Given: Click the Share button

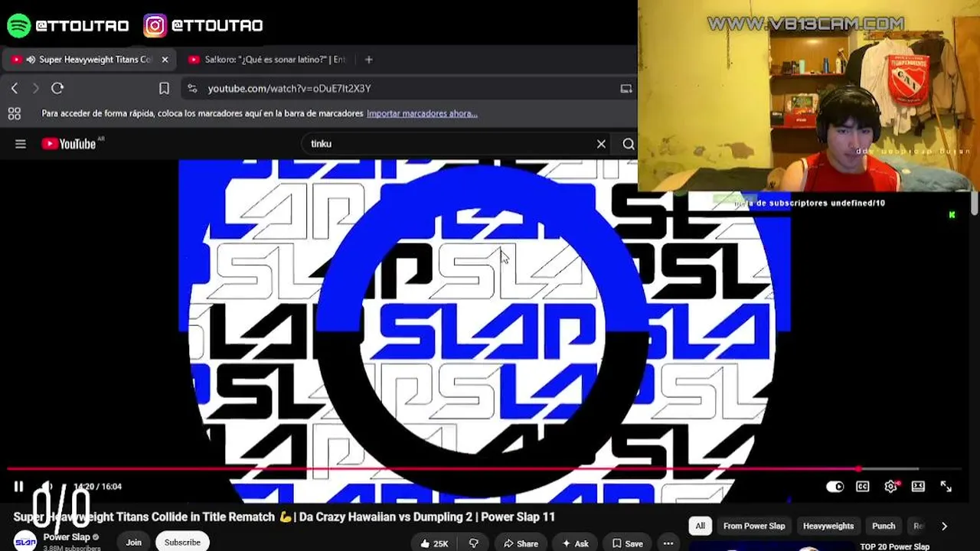Looking at the screenshot, I should click(x=521, y=543).
